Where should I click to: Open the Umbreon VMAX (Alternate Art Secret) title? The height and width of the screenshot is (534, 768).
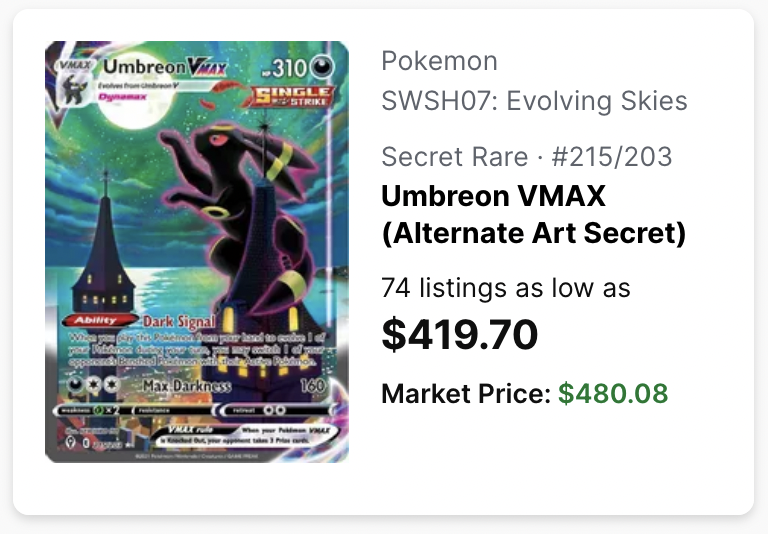[534, 215]
